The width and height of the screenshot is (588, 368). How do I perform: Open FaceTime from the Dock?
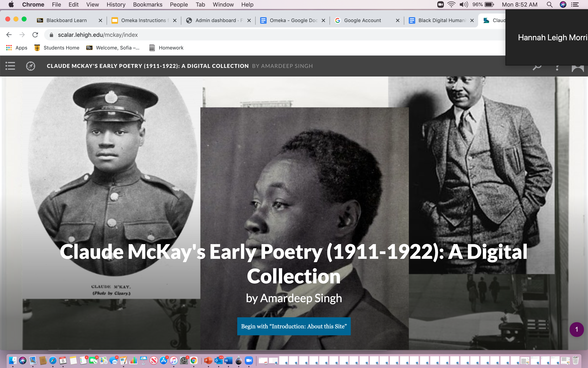(93, 360)
